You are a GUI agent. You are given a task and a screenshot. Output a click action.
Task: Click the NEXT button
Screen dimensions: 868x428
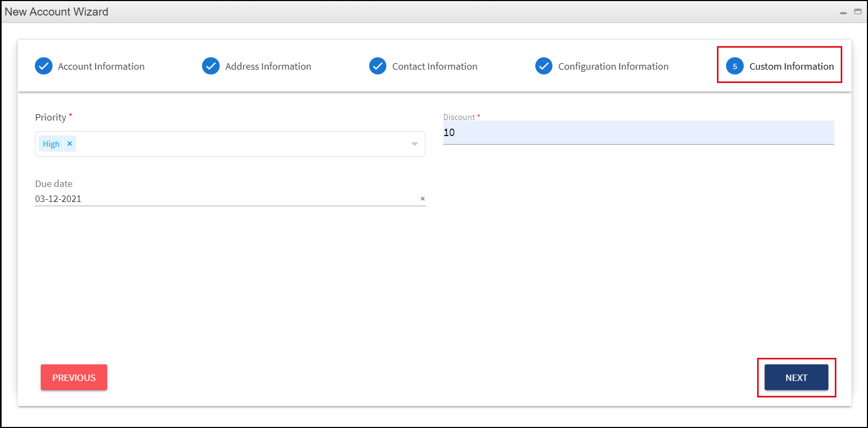(796, 378)
